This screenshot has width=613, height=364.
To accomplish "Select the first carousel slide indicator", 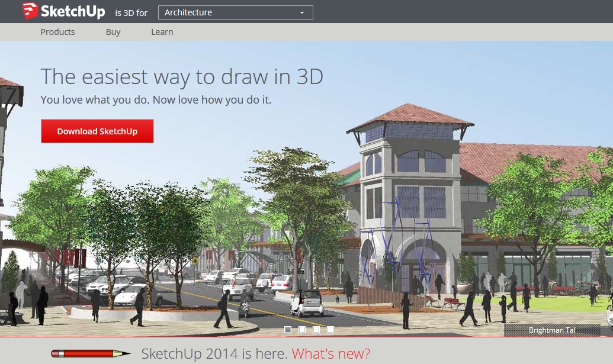I will (288, 330).
